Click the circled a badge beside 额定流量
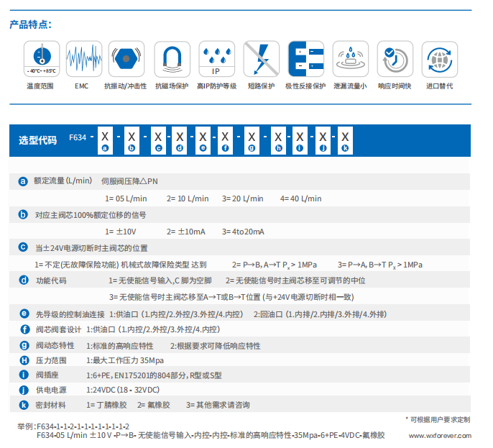 coord(23,181)
